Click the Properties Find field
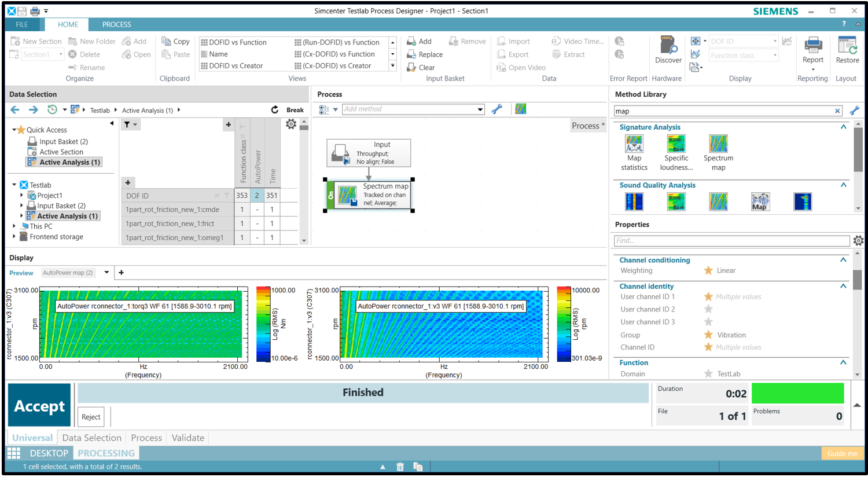The width and height of the screenshot is (868, 477). click(731, 240)
